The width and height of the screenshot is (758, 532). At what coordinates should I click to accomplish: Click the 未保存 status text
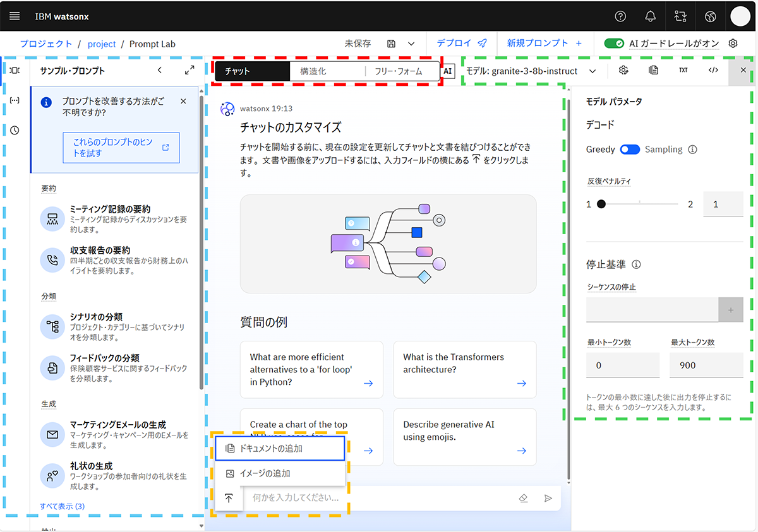[x=358, y=44]
